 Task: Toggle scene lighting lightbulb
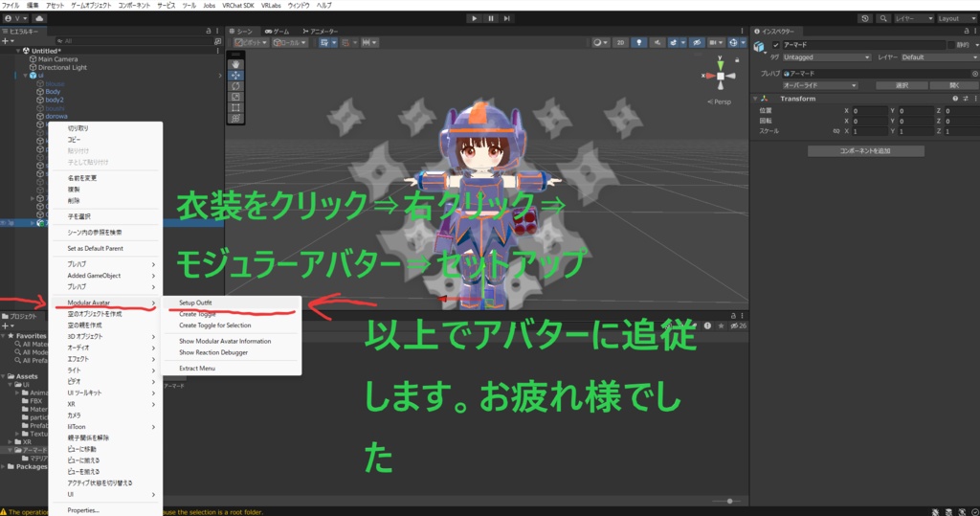coord(638,42)
